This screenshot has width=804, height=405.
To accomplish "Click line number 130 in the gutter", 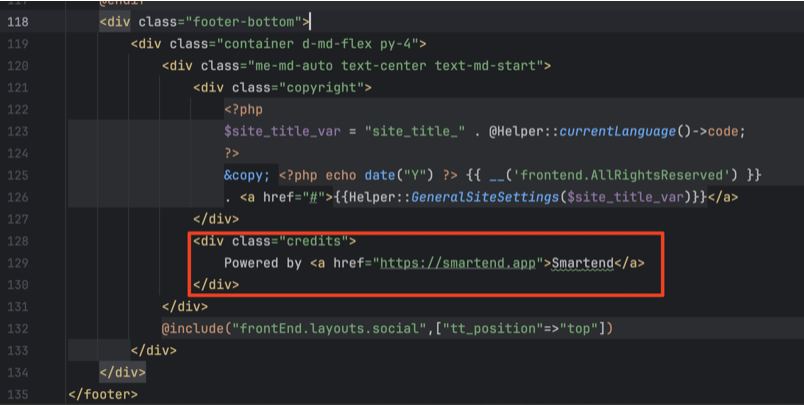I will pyautogui.click(x=18, y=285).
